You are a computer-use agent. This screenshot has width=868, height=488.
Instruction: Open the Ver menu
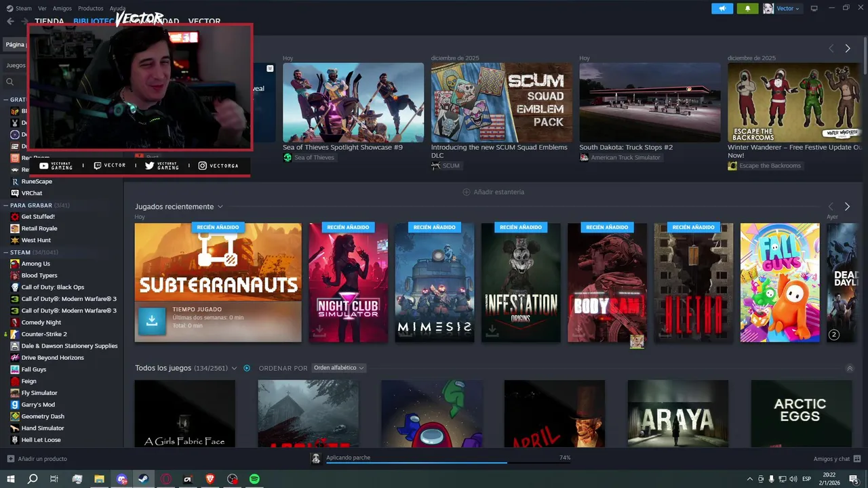coord(43,8)
